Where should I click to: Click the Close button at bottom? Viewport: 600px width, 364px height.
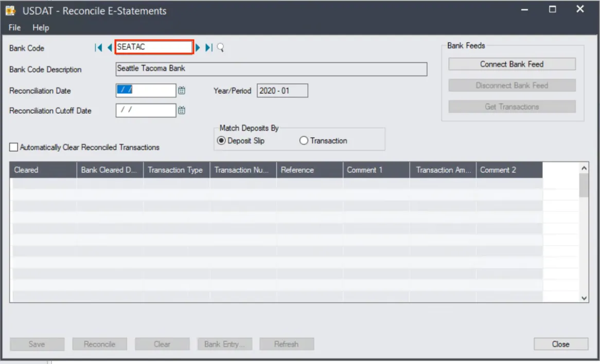[561, 344]
